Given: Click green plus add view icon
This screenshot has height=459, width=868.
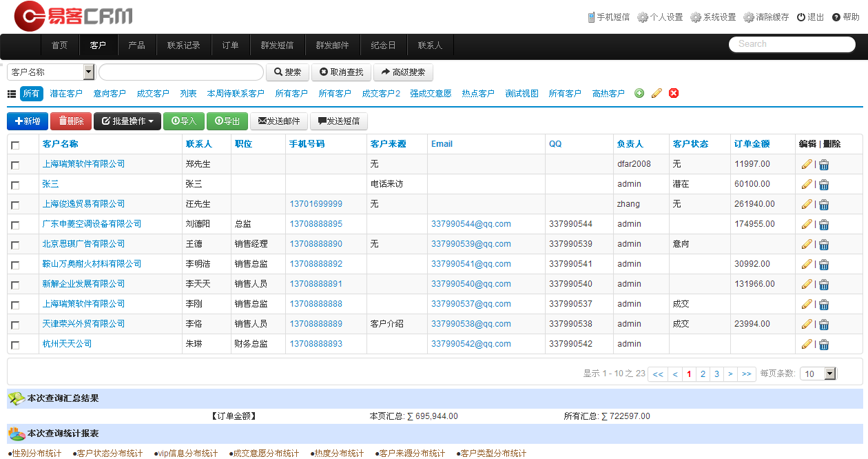Looking at the screenshot, I should (639, 94).
